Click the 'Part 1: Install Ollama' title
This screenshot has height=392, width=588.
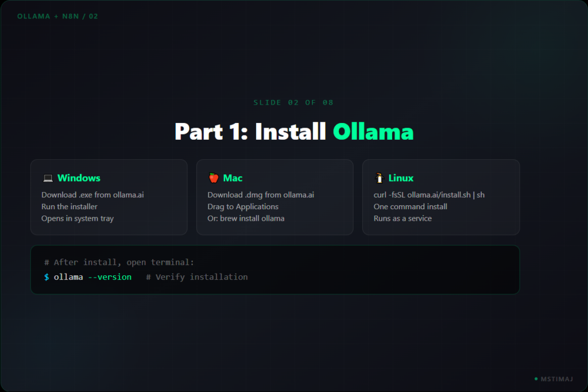pyautogui.click(x=294, y=132)
